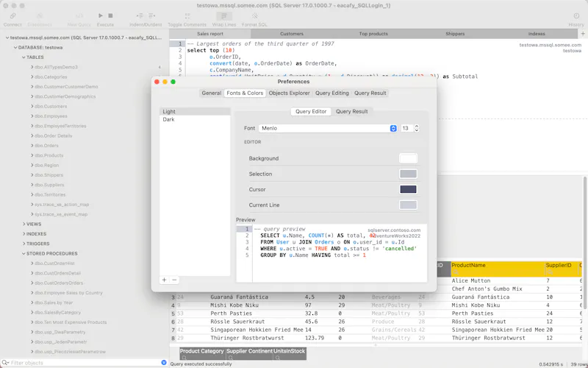Click the Guaraná Fantástica cell in row 3
Screen dimensions: 588x368
click(x=240, y=297)
